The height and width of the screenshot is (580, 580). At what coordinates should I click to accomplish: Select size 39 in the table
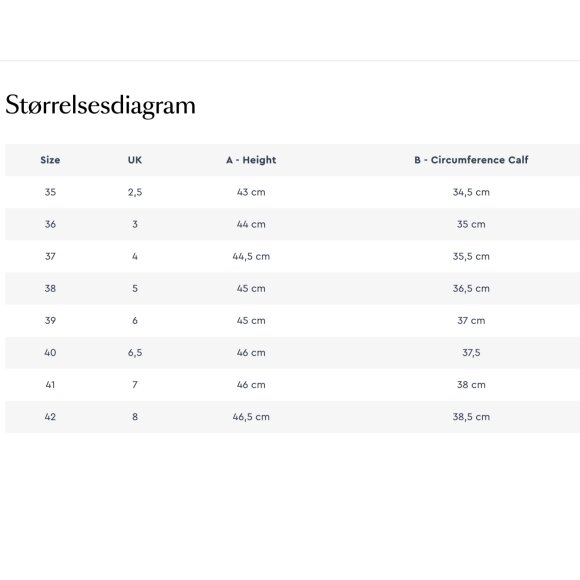(x=50, y=320)
